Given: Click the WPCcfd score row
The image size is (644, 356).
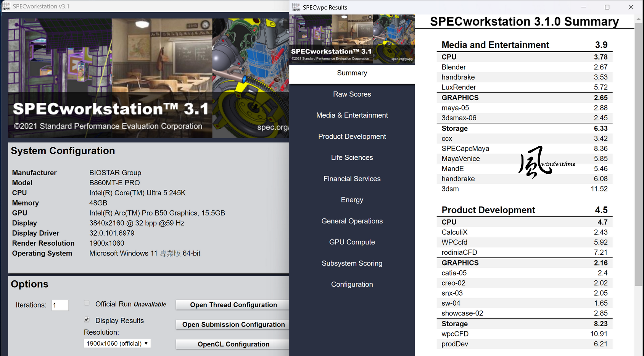Looking at the screenshot, I should pos(525,243).
